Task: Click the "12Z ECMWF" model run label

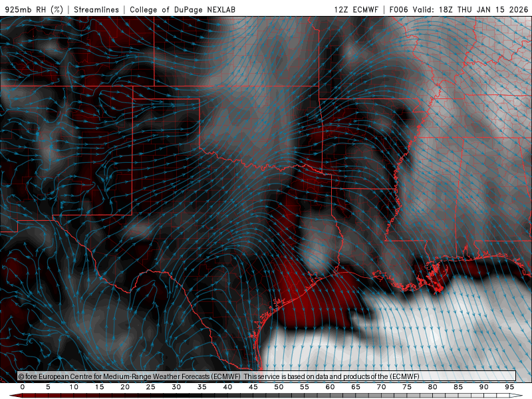Action: point(356,9)
